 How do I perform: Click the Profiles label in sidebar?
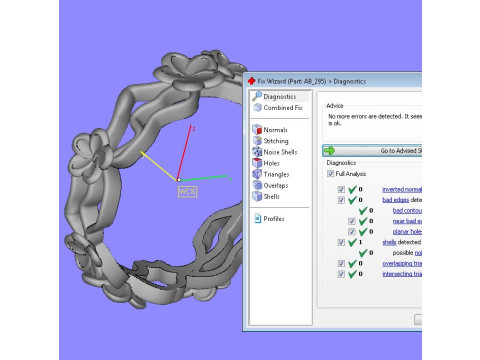tap(274, 219)
